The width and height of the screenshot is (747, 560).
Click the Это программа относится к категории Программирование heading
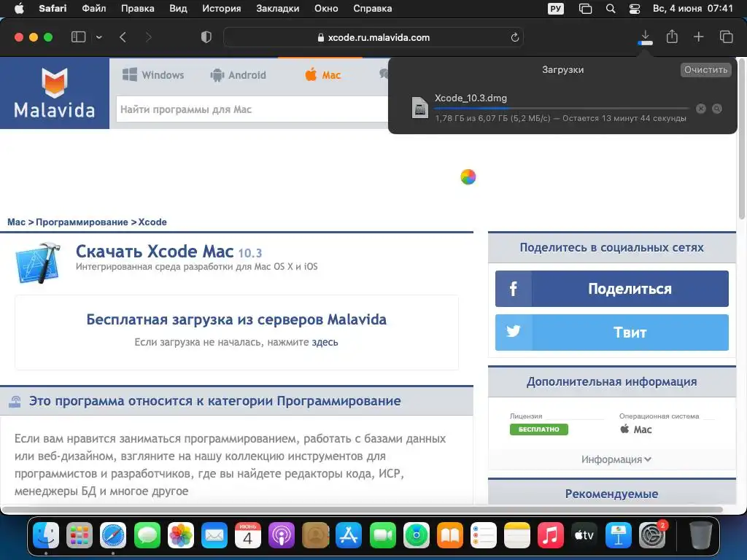point(215,401)
